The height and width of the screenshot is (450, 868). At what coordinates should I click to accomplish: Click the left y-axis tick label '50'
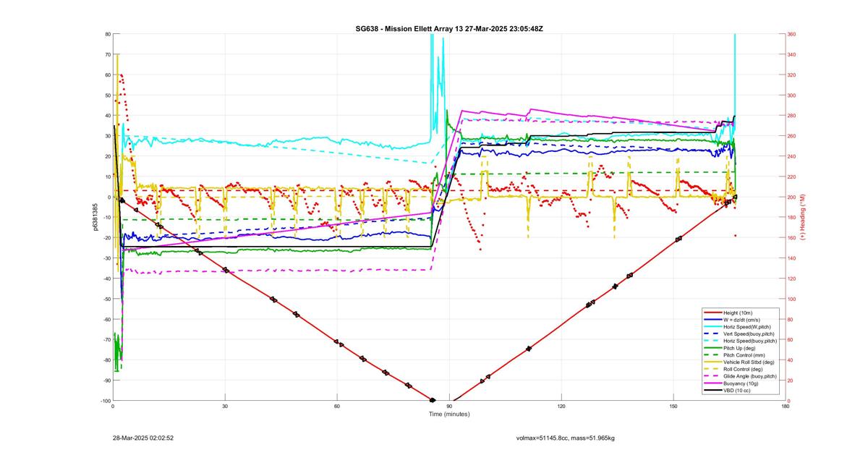pos(107,95)
